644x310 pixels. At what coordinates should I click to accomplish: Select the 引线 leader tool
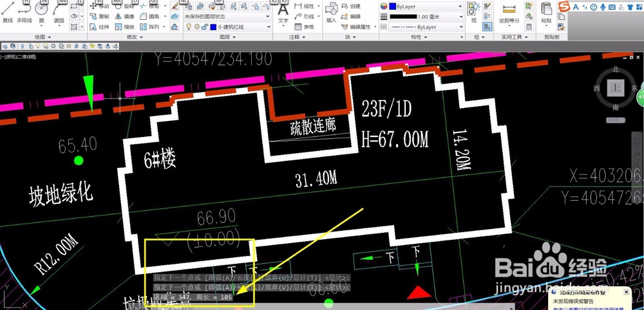(304, 17)
